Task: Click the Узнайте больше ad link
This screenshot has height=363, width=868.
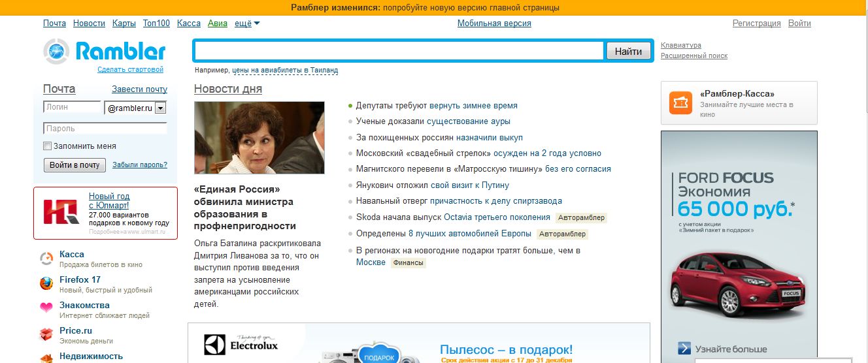Action: point(731,349)
